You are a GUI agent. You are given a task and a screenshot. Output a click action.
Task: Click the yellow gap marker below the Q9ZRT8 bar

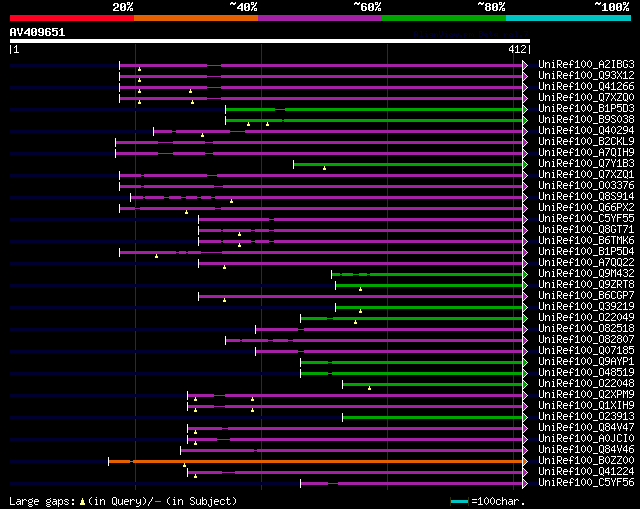coord(360,289)
